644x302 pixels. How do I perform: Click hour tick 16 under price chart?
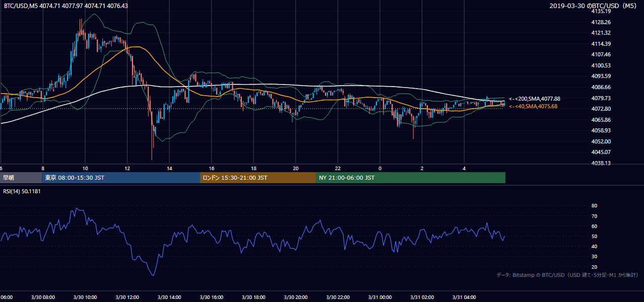(212, 169)
